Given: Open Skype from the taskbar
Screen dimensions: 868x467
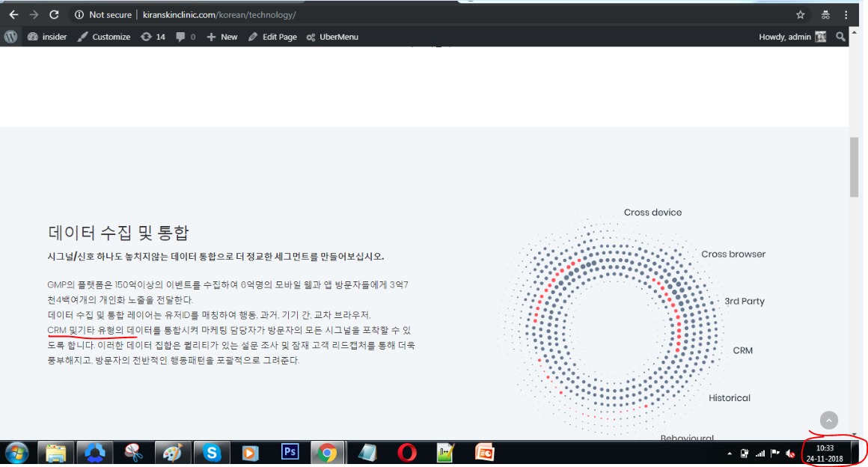Looking at the screenshot, I should [x=212, y=452].
